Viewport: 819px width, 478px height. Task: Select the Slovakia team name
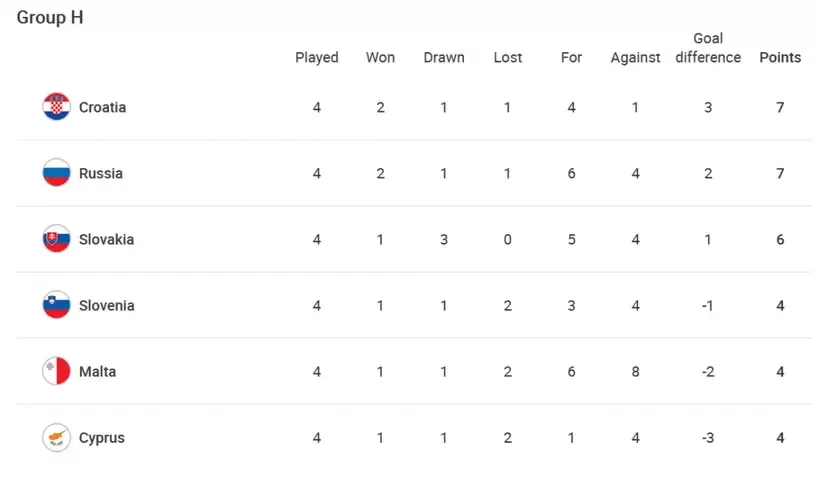tap(107, 239)
